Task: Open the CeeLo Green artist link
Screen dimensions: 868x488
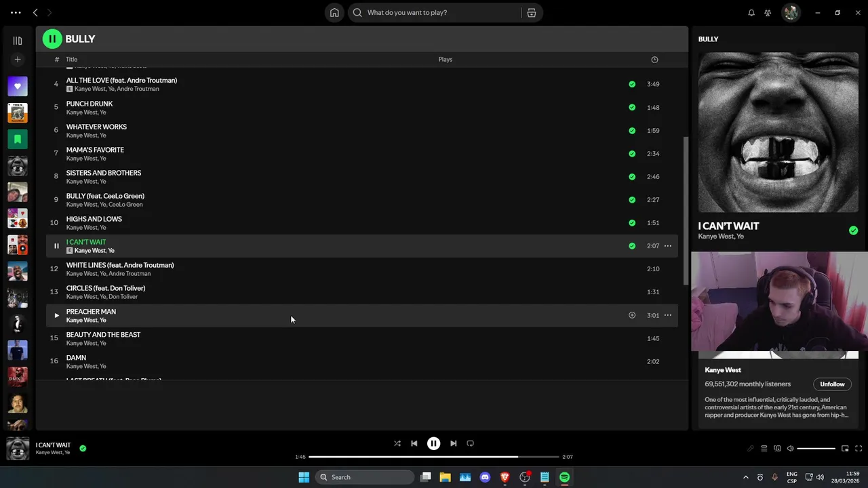Action: click(125, 205)
